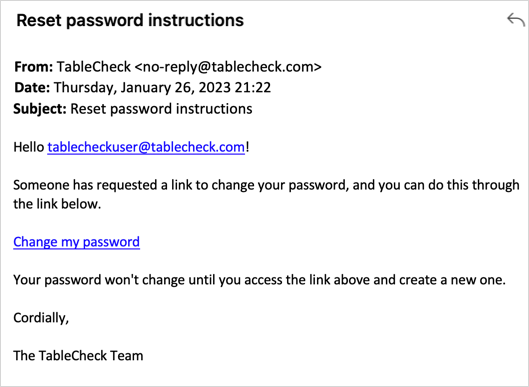Open the Change my password link
Viewport: 529px width, 387px height.
(77, 242)
